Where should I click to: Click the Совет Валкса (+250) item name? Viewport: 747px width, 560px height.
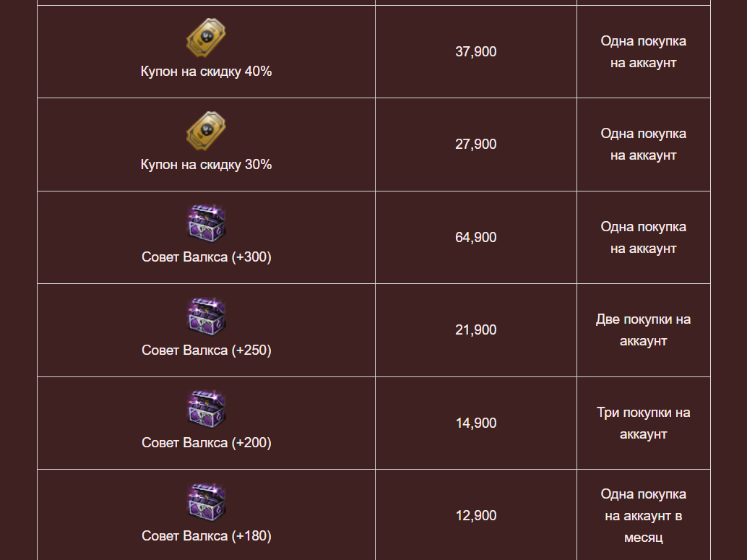pyautogui.click(x=207, y=350)
